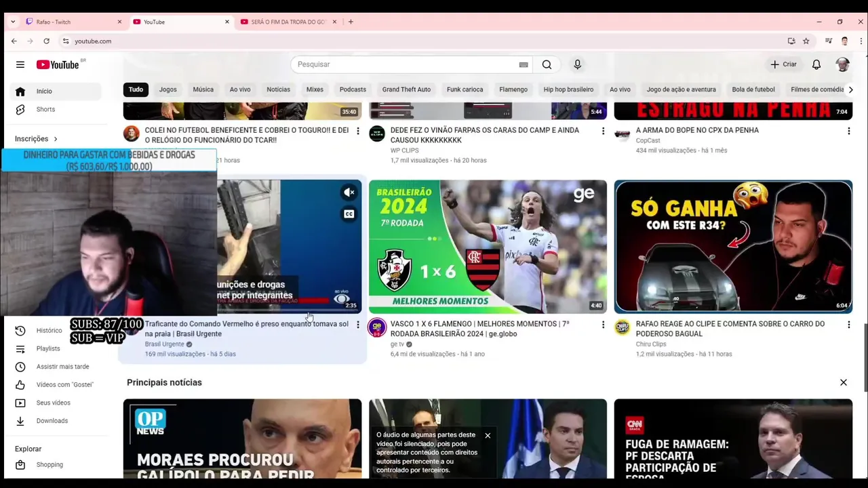
Task: Select the Notícias filter chip
Action: coord(278,89)
